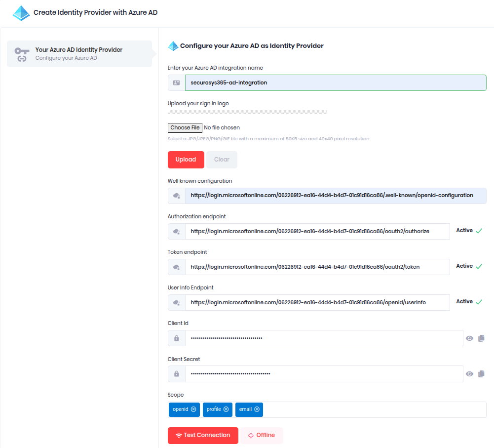Click cloud icon beside Well known configuration

pos(177,196)
